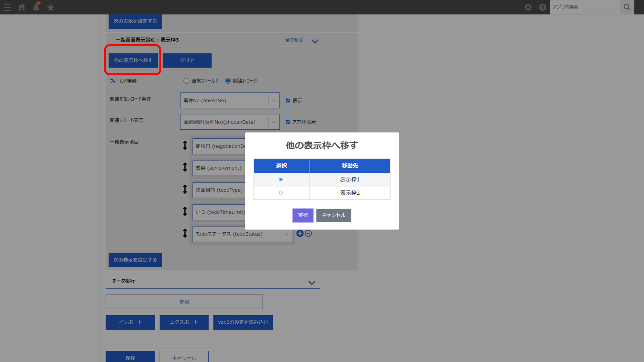Toggle the 表示 checkbox
Image resolution: width=644 pixels, height=362 pixels.
click(x=288, y=100)
